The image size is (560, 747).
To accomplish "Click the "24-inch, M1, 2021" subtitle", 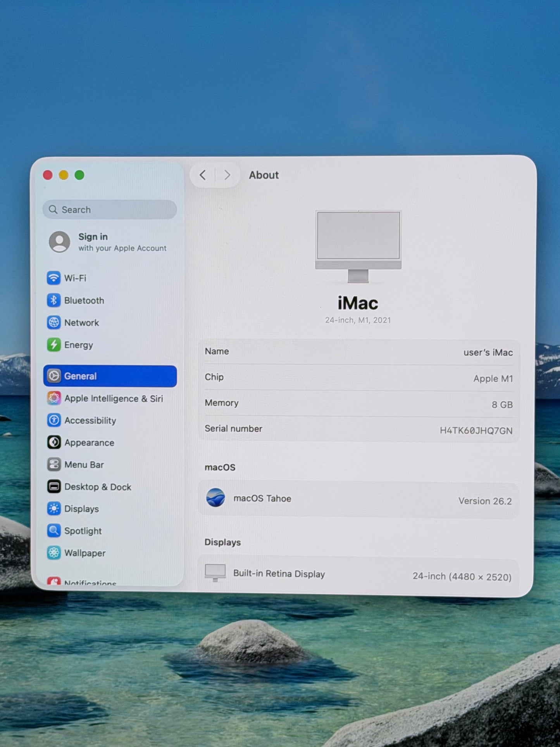I will 358,320.
